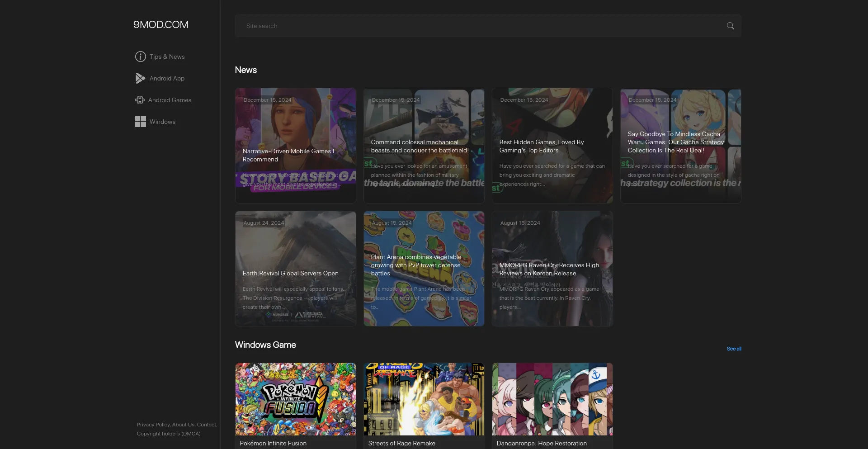The image size is (868, 449).
Task: Open Copyright holders (DMCA) link
Action: 169,434
